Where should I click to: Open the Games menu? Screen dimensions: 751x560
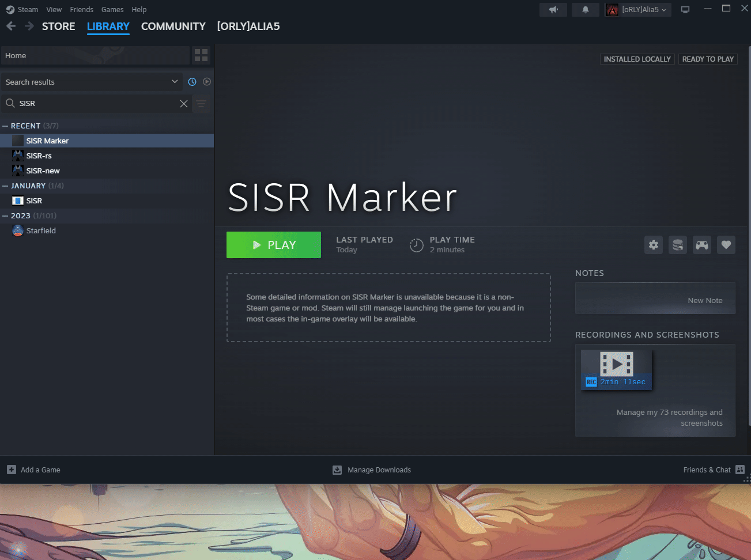click(x=112, y=10)
